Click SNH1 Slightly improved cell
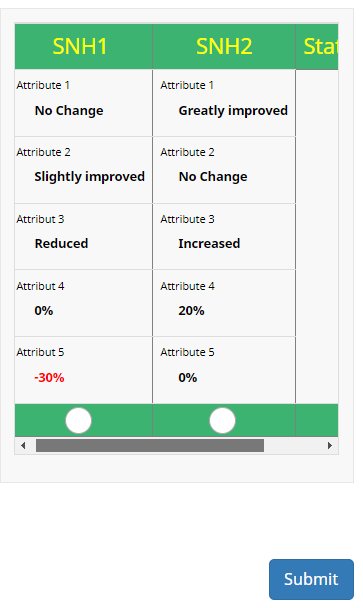Screen dimensions: 363x608 point(83,170)
